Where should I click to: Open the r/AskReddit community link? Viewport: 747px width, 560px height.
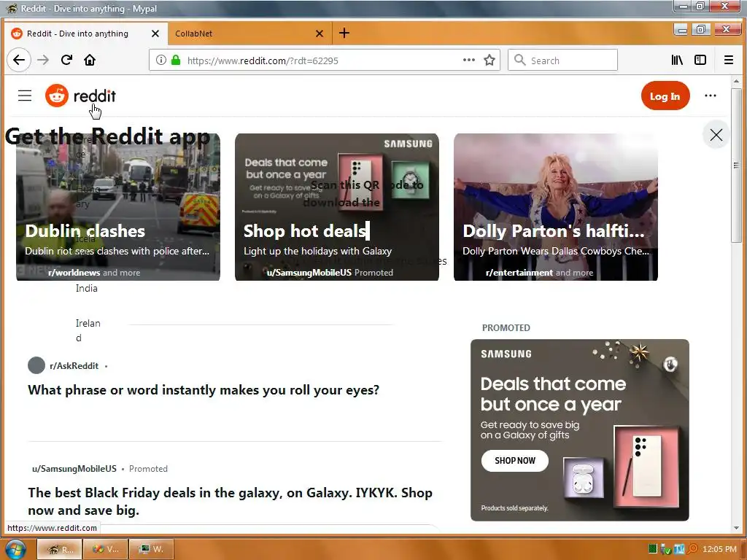(x=74, y=366)
